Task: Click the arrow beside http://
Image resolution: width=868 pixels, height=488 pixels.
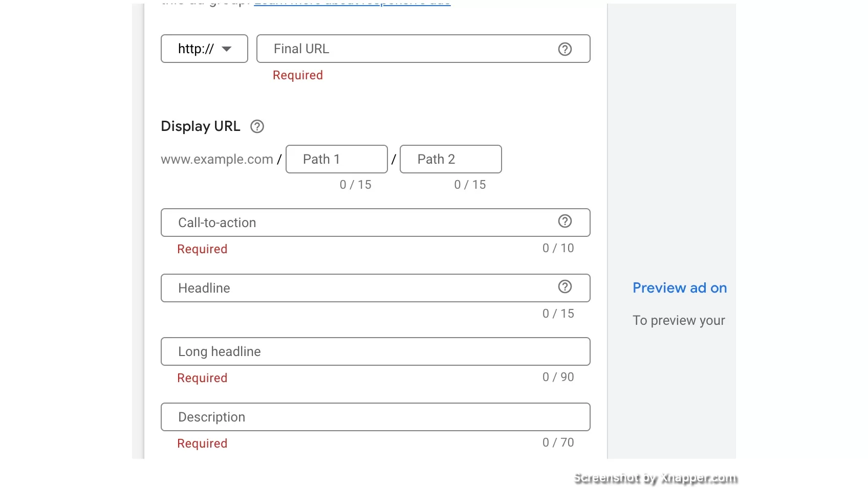Action: 227,49
